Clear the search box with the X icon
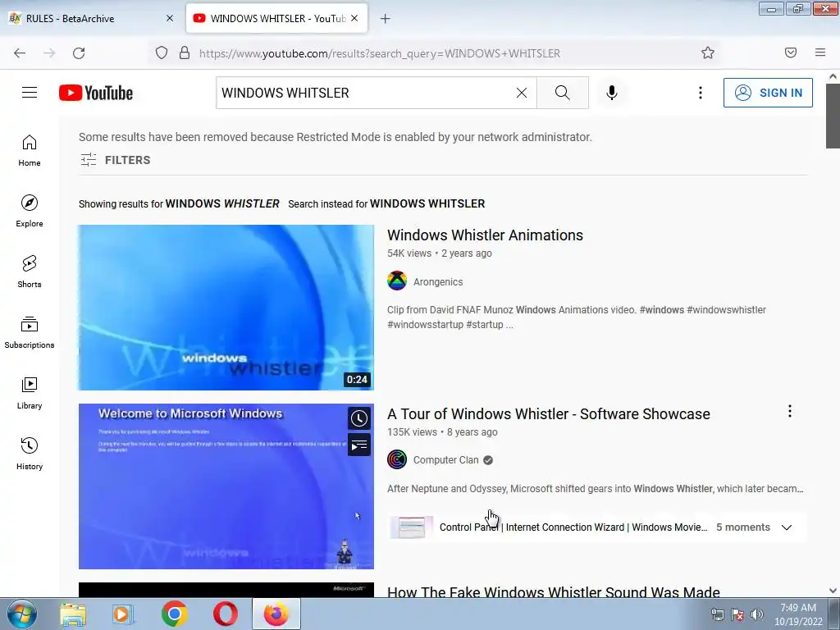Image resolution: width=840 pixels, height=630 pixels. click(x=521, y=93)
